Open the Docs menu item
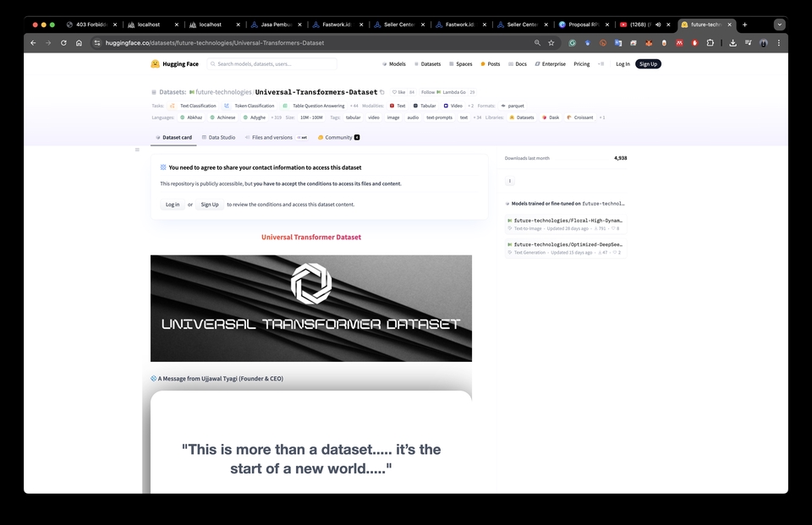Screen dimensions: 812x525 click(518, 63)
